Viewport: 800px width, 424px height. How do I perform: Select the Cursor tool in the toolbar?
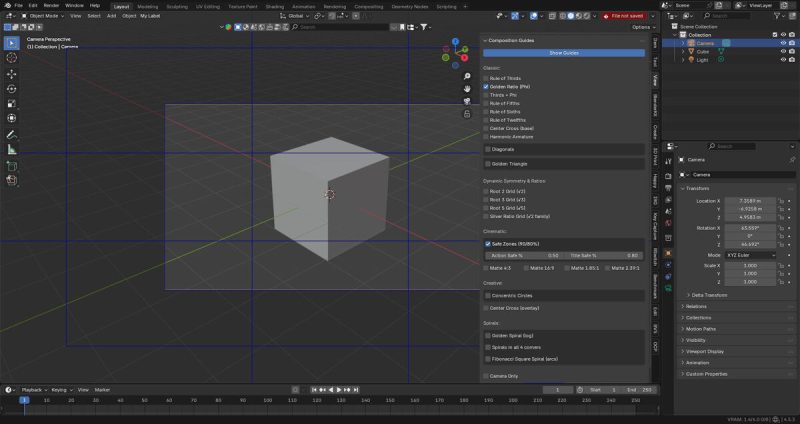12,58
